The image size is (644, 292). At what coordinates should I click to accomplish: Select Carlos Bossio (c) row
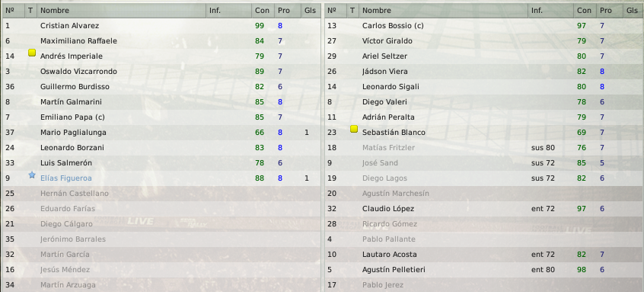[484, 25]
